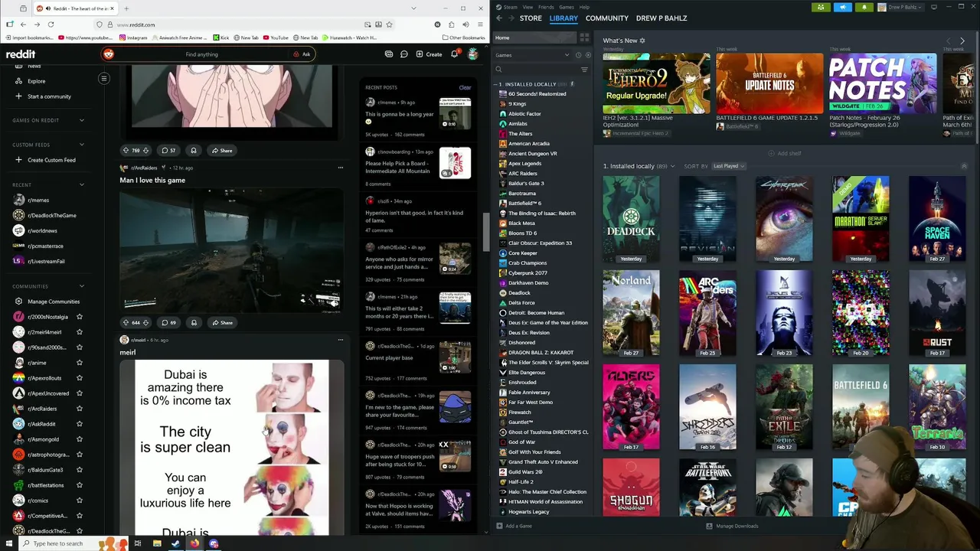980x551 pixels.
Task: Open Steam friends green button
Action: pos(821,7)
